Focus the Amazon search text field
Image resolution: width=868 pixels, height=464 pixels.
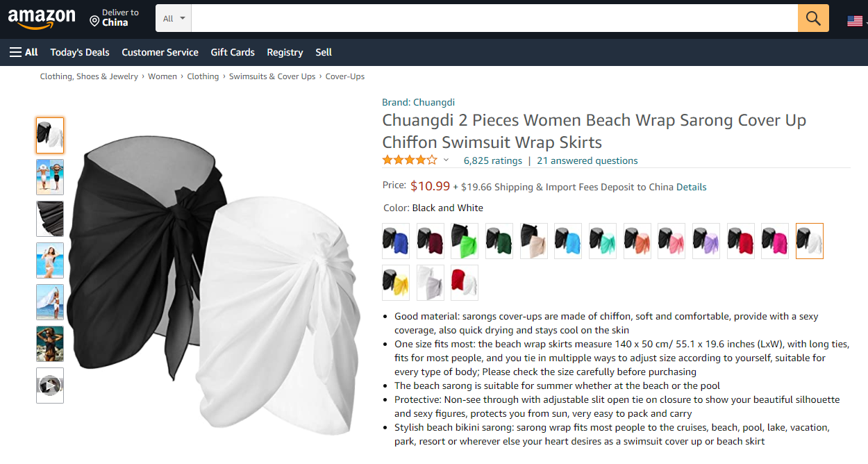click(x=494, y=18)
